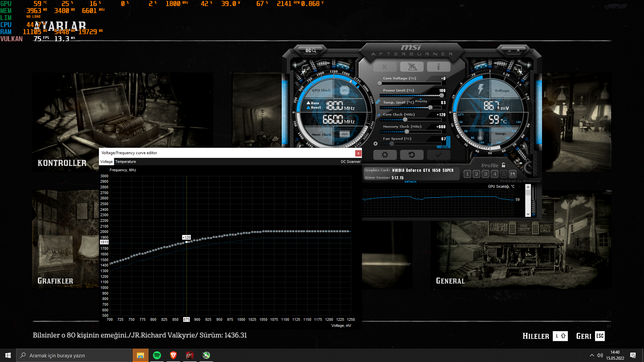644x362 pixels.
Task: Expand hidden system tray icons
Action: 592,355
